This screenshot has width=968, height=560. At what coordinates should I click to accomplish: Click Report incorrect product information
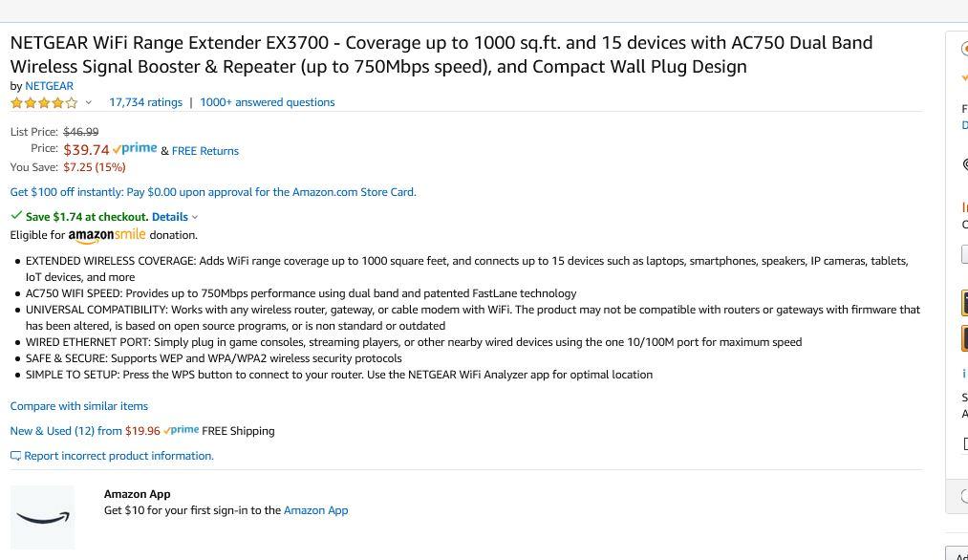[118, 456]
